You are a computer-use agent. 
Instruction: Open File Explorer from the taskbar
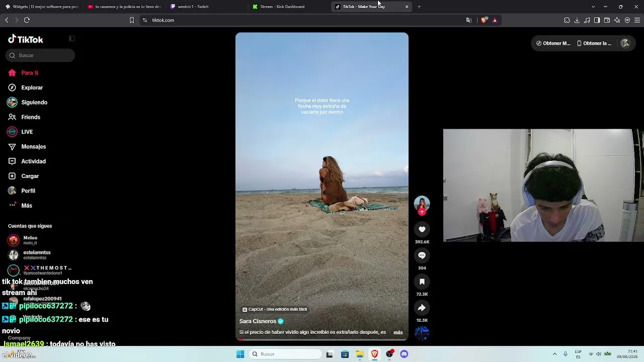click(360, 354)
